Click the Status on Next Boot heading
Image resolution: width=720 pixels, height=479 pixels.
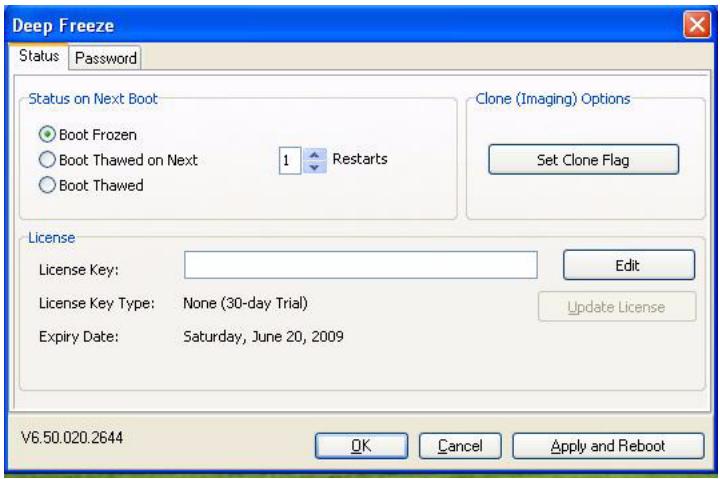(x=93, y=99)
